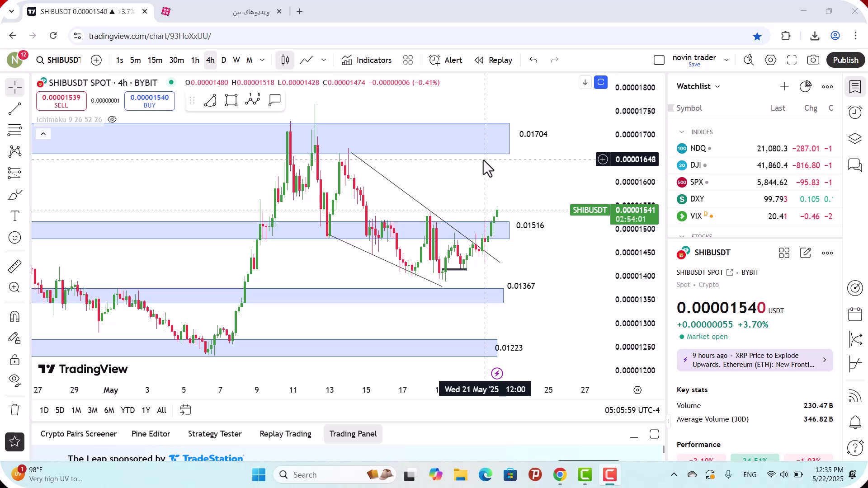Image resolution: width=868 pixels, height=488 pixels.
Task: Open the SHIBUSDT symbol search
Action: (59, 60)
